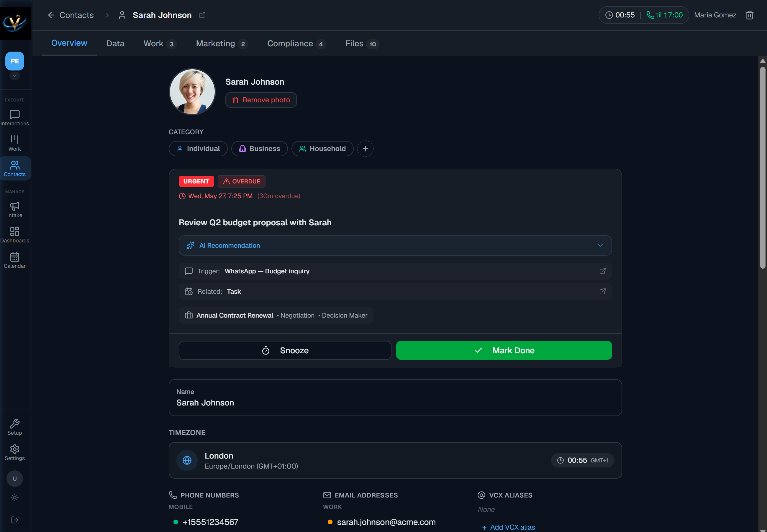767x532 pixels.
Task: Click the PE workspace badge
Action: coord(15,61)
